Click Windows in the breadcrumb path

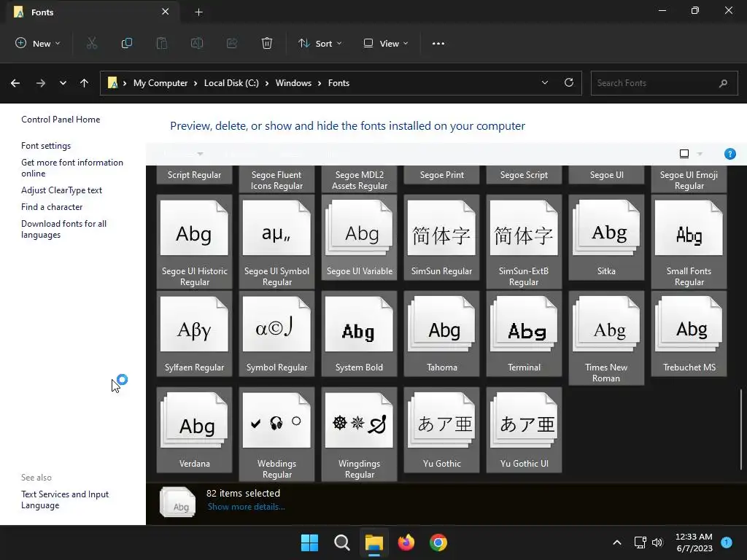point(293,83)
